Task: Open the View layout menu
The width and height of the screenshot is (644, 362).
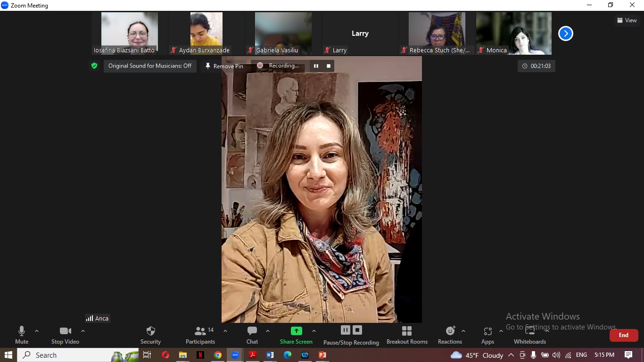Action: tap(627, 20)
